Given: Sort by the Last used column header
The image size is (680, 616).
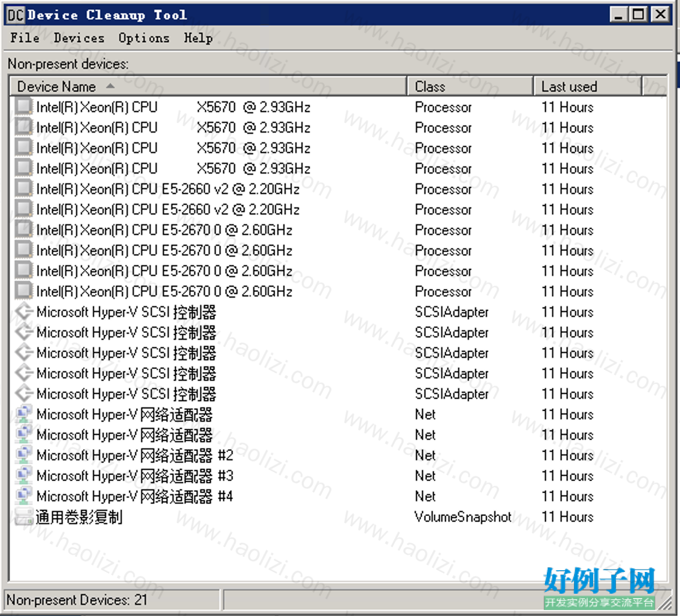Looking at the screenshot, I should click(588, 86).
